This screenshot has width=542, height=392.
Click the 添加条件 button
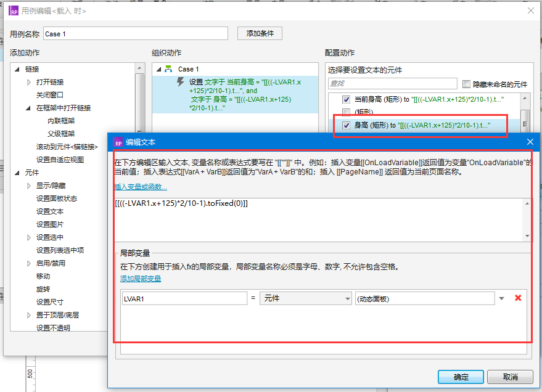(x=259, y=33)
